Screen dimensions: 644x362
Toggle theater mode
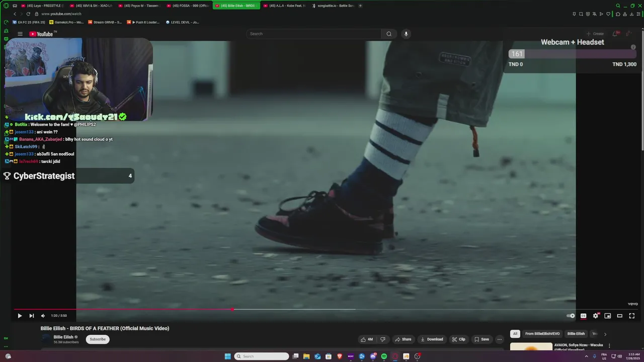click(620, 316)
